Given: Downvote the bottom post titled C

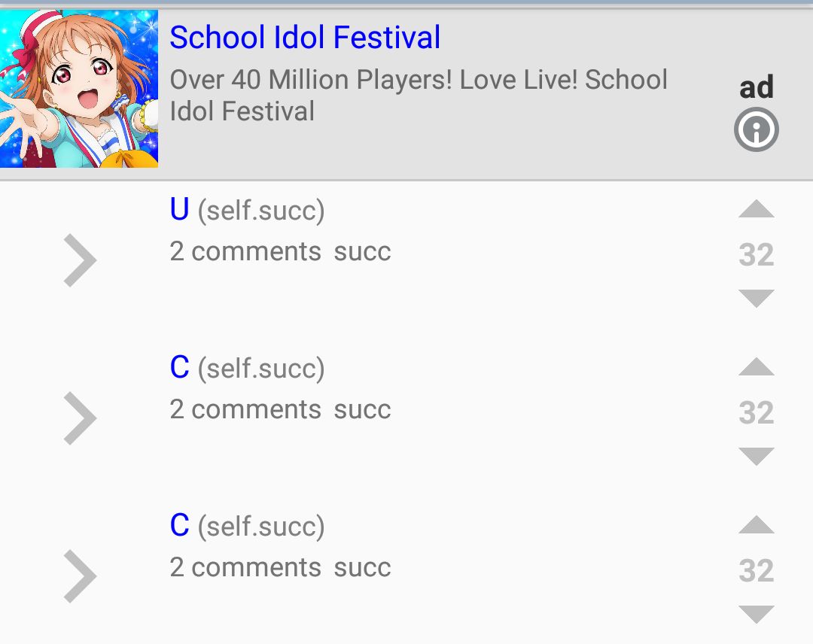Looking at the screenshot, I should tap(756, 615).
